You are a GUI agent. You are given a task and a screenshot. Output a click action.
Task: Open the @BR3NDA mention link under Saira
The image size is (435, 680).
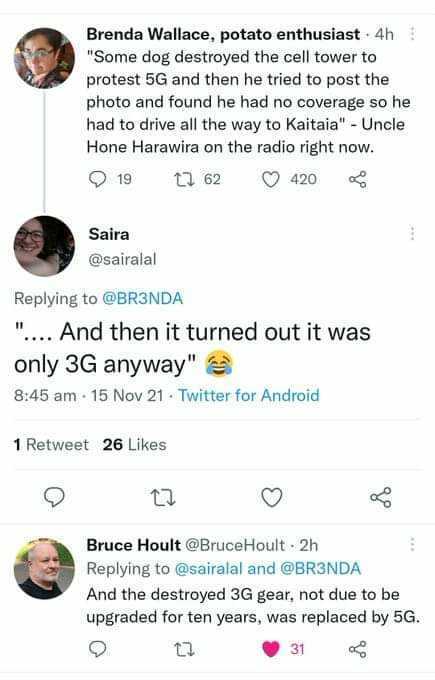pyautogui.click(x=142, y=298)
